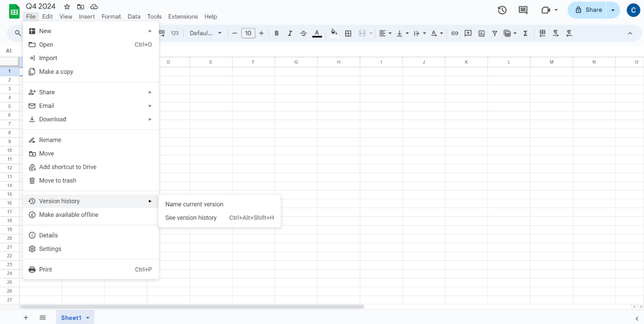
Task: Click the Share button
Action: point(587,10)
